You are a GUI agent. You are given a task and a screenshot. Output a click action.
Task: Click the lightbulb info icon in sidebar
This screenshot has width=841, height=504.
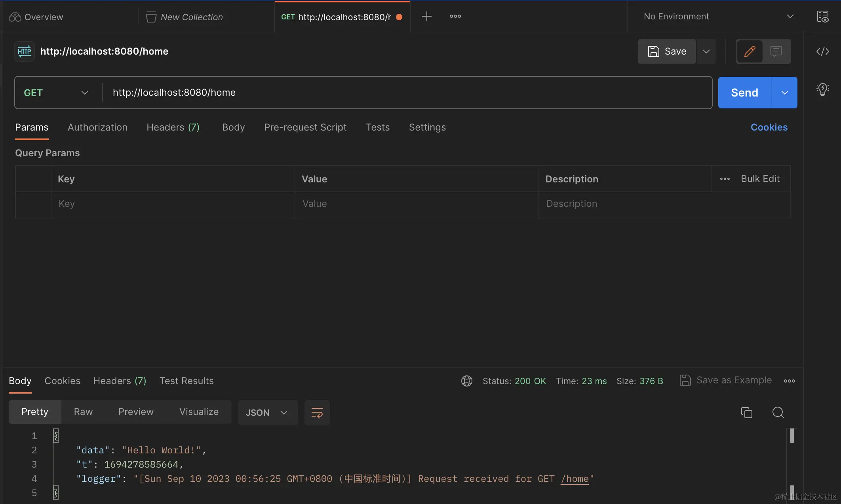(822, 89)
